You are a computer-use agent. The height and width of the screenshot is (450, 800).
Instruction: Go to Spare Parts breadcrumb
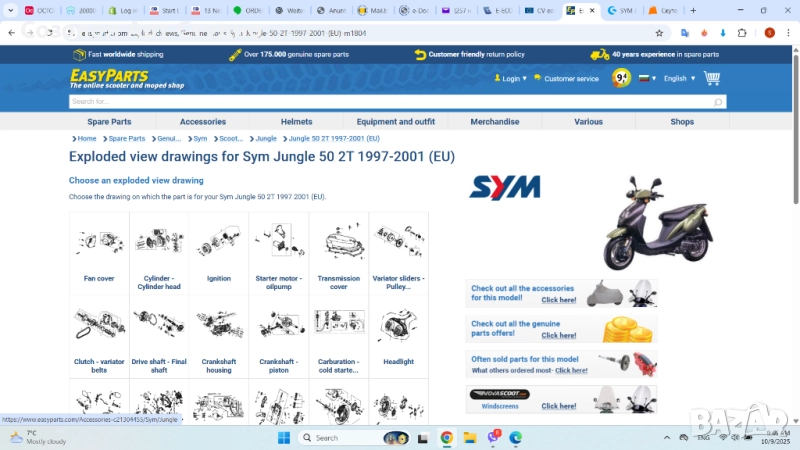(x=127, y=138)
